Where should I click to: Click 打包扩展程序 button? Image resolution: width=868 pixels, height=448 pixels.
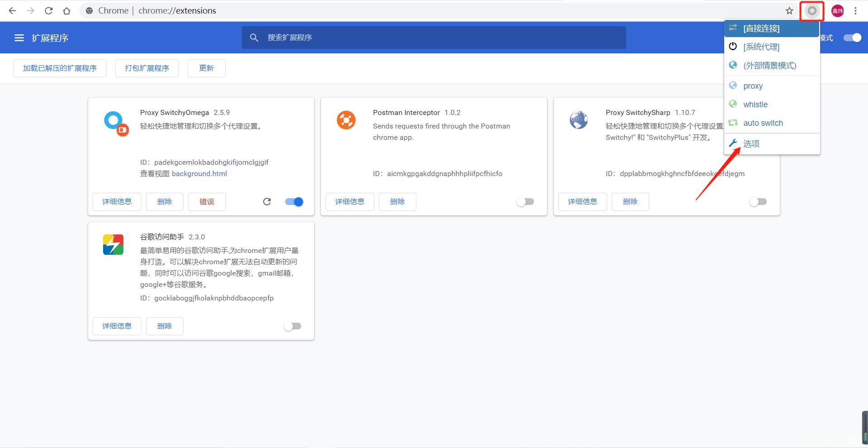(147, 68)
